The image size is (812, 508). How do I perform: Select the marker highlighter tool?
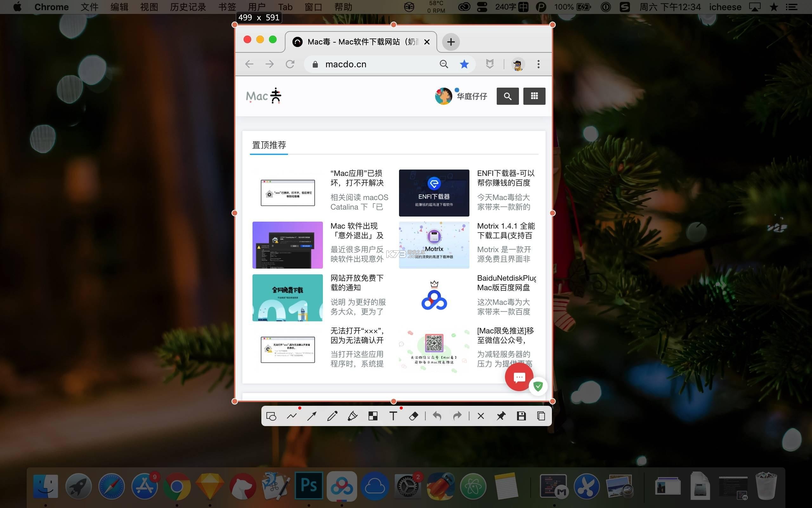(x=352, y=416)
